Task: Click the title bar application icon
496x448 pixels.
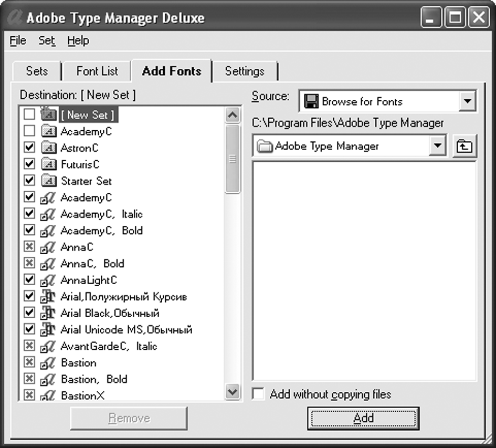Action: (15, 18)
